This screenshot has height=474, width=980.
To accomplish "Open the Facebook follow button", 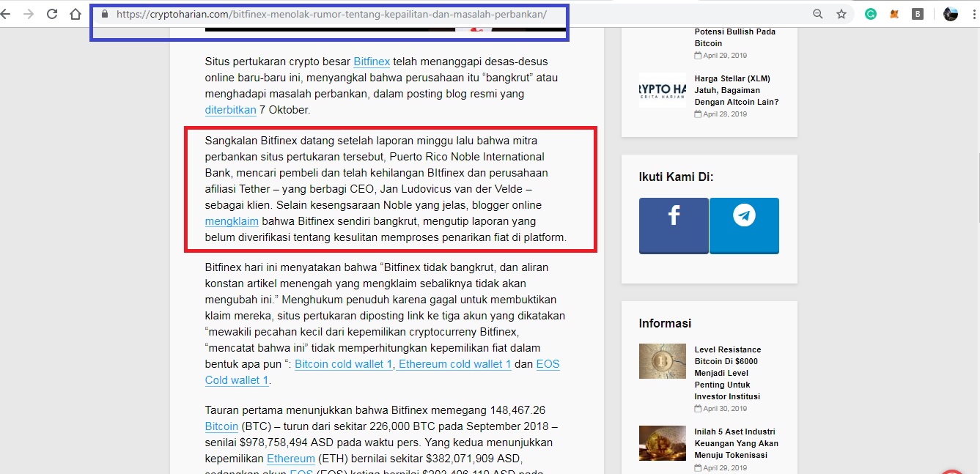I will click(x=674, y=226).
